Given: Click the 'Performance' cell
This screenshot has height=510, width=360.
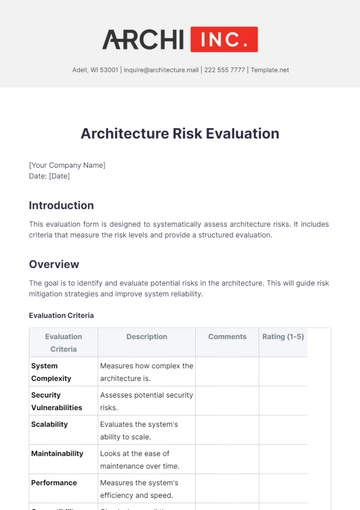Looking at the screenshot, I should [64, 489].
